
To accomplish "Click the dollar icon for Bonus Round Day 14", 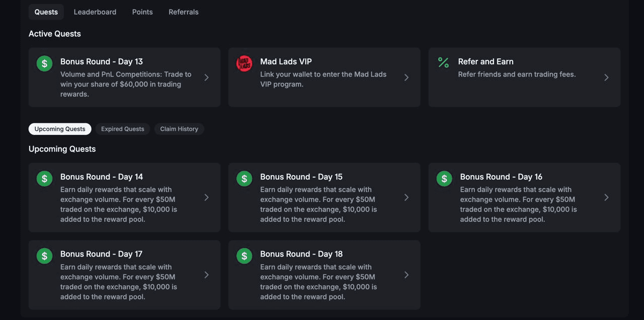I will coord(44,179).
